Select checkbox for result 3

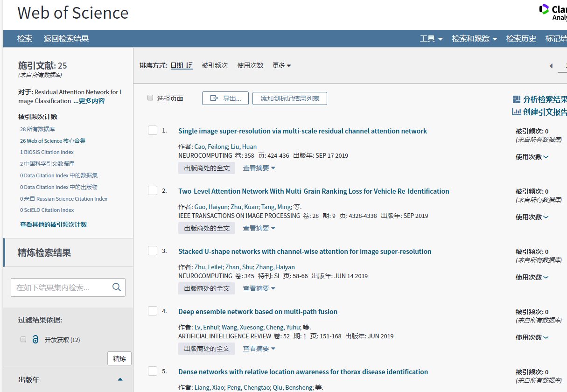click(153, 251)
